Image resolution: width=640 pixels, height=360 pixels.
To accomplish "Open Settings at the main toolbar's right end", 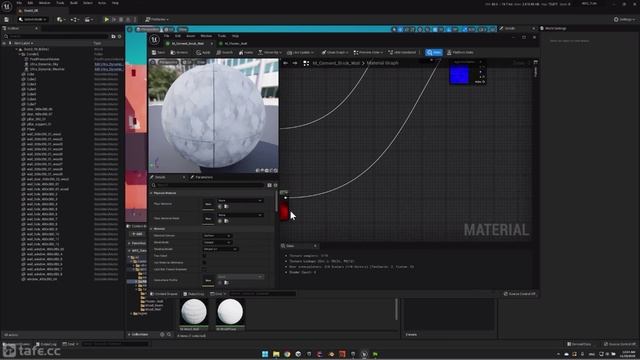I will (x=624, y=20).
